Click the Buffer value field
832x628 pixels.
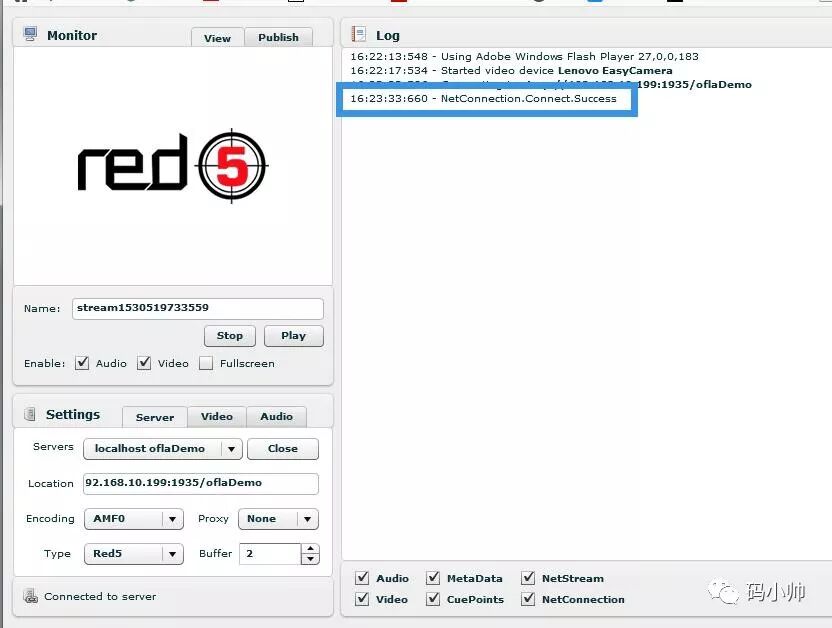pos(270,554)
